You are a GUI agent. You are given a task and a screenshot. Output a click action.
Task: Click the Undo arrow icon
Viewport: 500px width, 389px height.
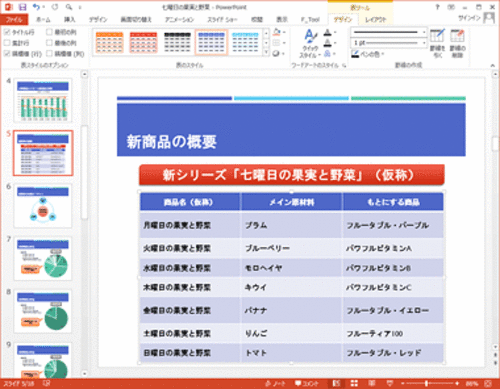click(36, 7)
